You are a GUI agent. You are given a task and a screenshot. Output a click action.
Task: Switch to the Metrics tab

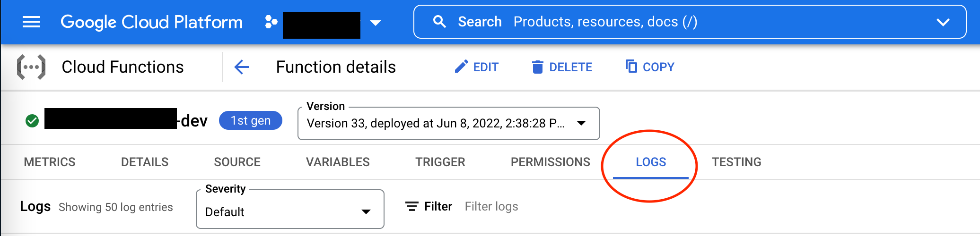pos(50,162)
